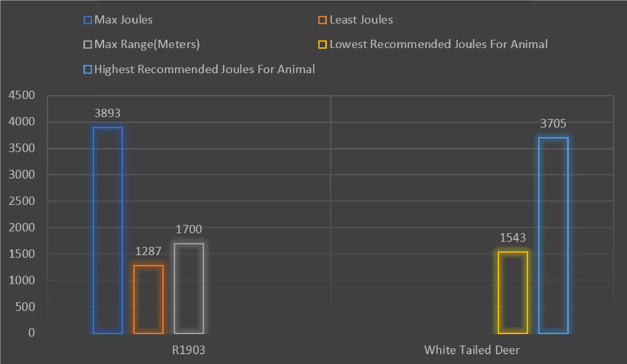Click the 4500 value on vertical axis
627x364 pixels.
22,95
